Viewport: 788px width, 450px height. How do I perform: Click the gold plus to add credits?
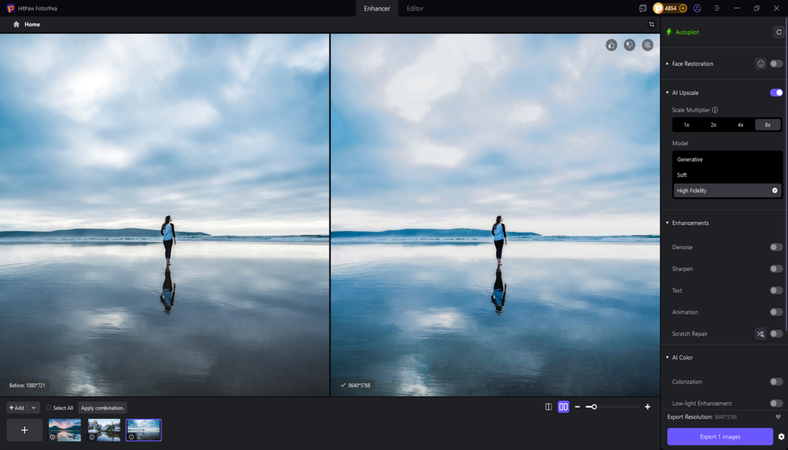(682, 9)
